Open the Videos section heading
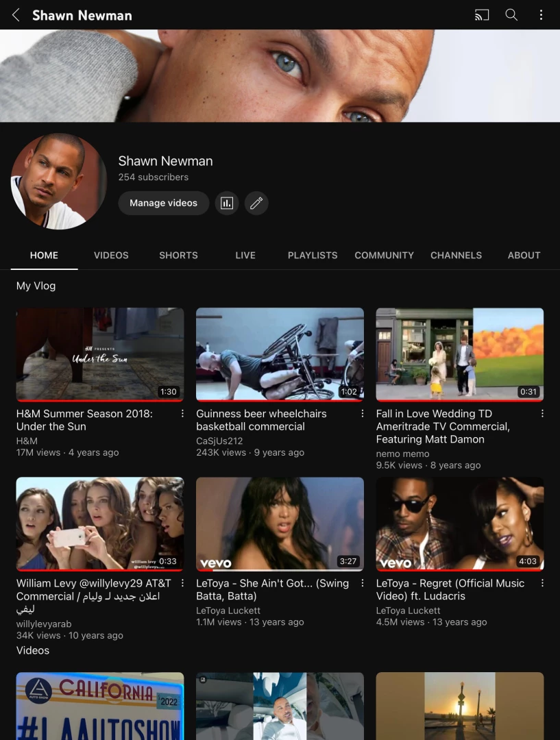 [x=33, y=650]
